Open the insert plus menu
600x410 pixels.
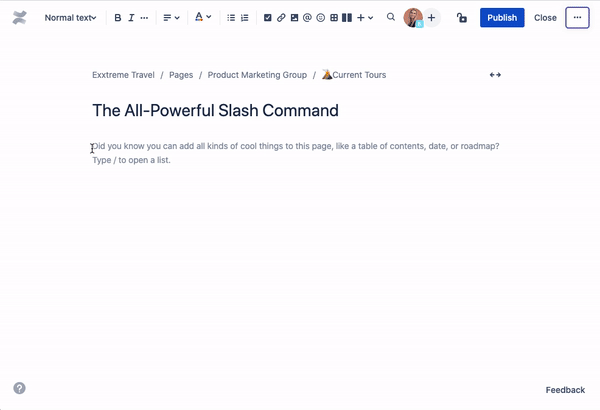365,18
